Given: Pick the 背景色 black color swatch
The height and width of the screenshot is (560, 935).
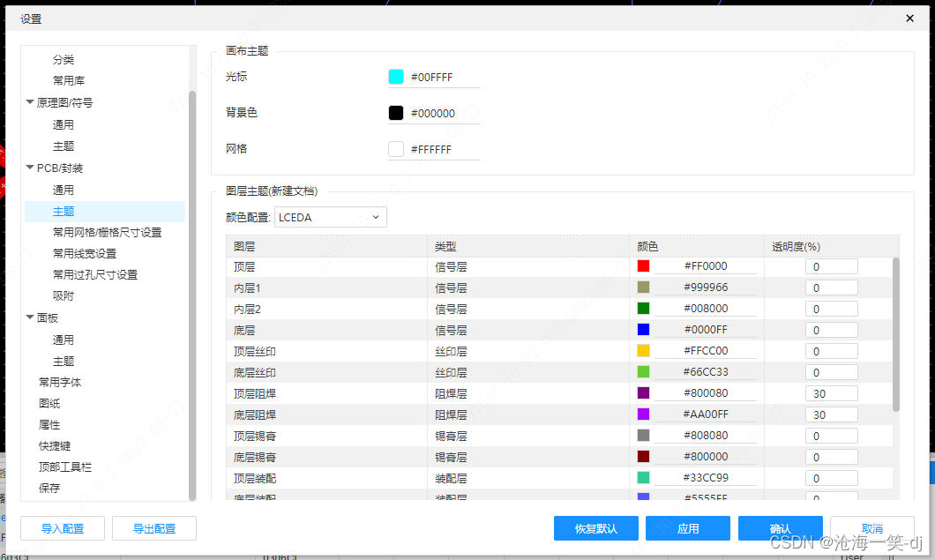Looking at the screenshot, I should tap(396, 113).
